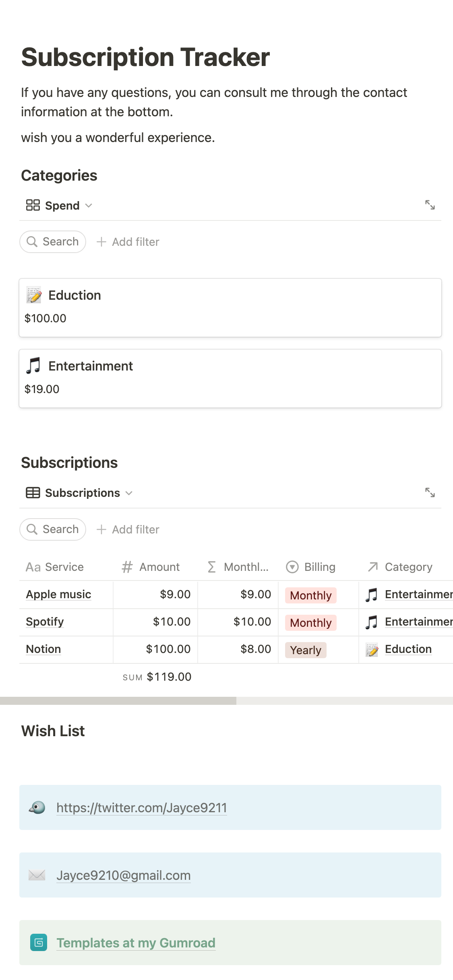Open the Apple music subscription page
Image resolution: width=453 pixels, height=980 pixels.
(58, 594)
